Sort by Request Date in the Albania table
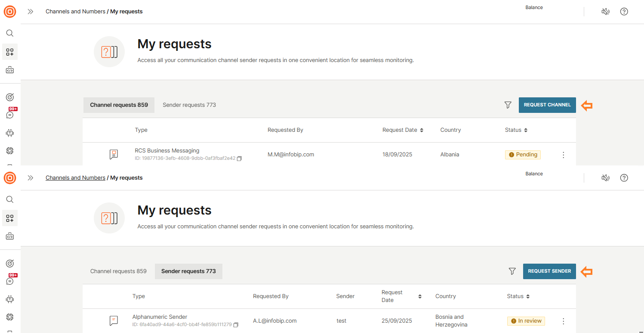Viewport: 644px width, 333px height. point(422,130)
